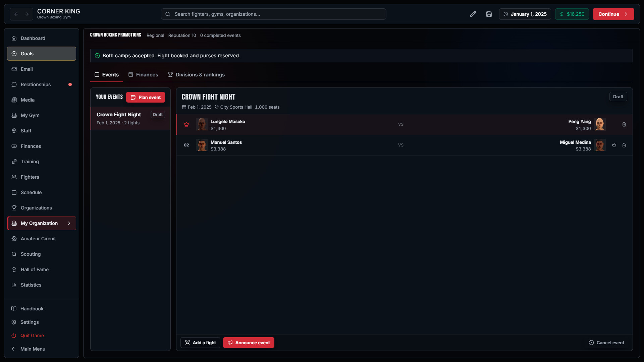644x362 pixels.
Task: Open Peng Yang's fighter portrait
Action: point(600,124)
